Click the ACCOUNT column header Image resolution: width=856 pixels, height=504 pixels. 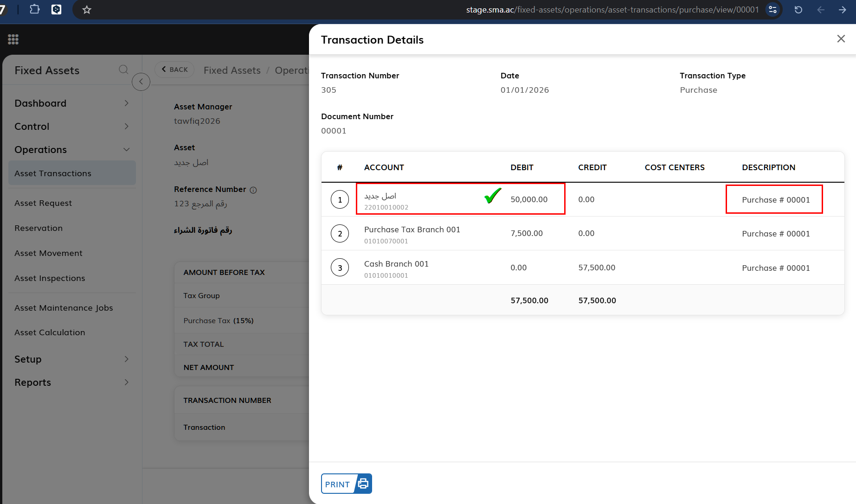pyautogui.click(x=384, y=167)
